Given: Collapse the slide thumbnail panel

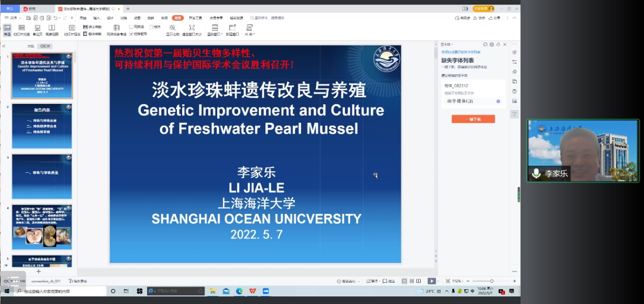Looking at the screenshot, I should 4,46.
